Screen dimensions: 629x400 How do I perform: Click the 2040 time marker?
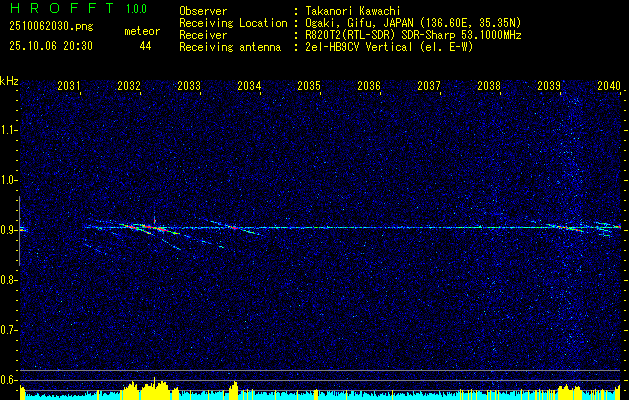(609, 86)
